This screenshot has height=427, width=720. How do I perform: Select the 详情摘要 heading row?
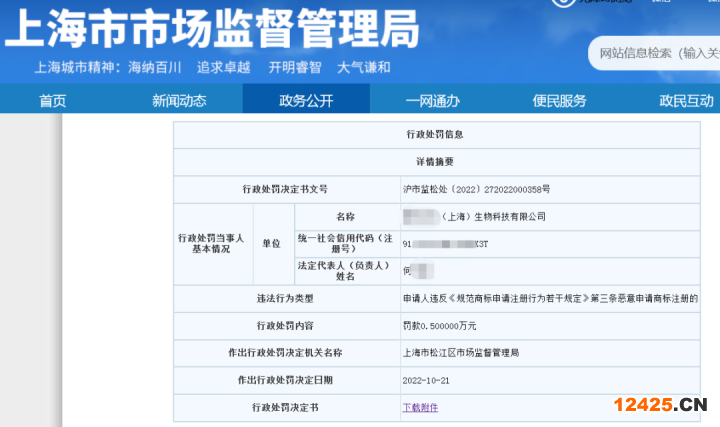[x=437, y=162]
